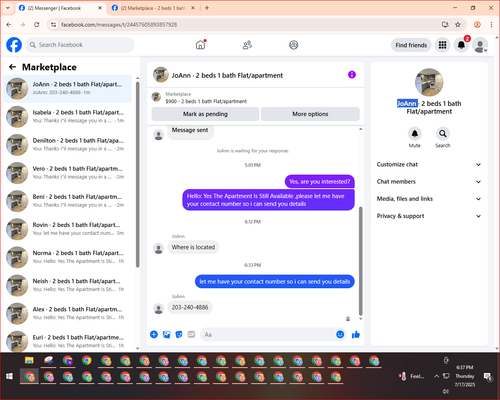Show hidden system tray icons arrow
This screenshot has height=400, width=500.
pos(436,376)
